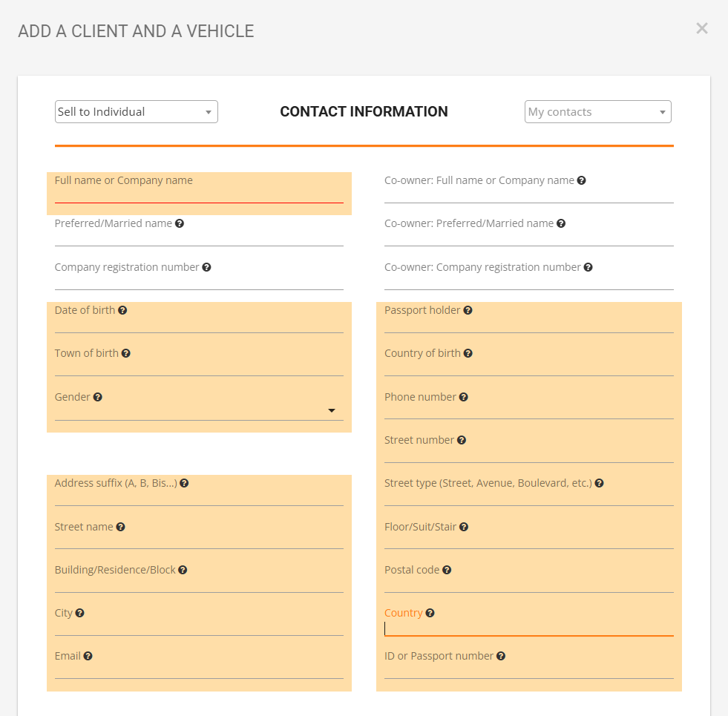Click help icon next to Country label

click(x=430, y=613)
